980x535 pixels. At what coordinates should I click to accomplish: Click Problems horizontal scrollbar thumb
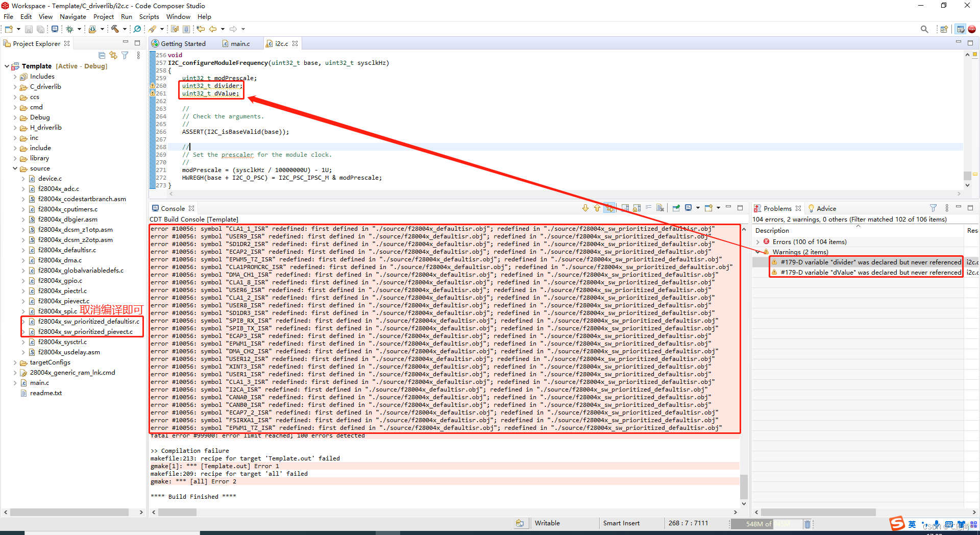pyautogui.click(x=818, y=512)
